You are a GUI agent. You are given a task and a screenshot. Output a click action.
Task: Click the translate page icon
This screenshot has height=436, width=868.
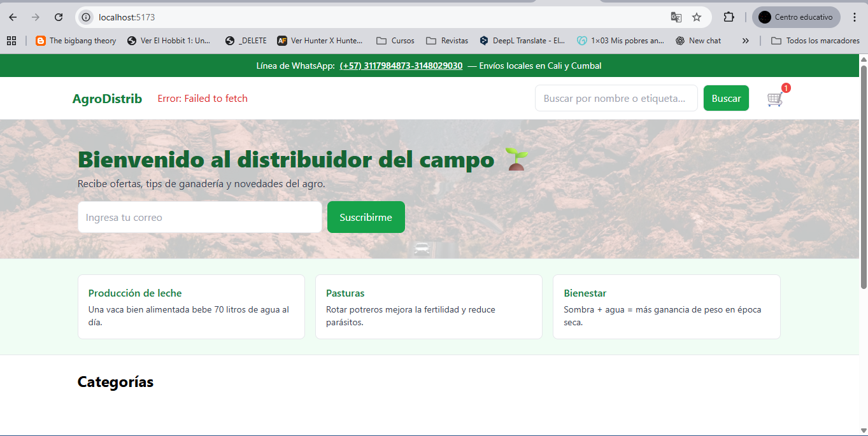tap(676, 17)
